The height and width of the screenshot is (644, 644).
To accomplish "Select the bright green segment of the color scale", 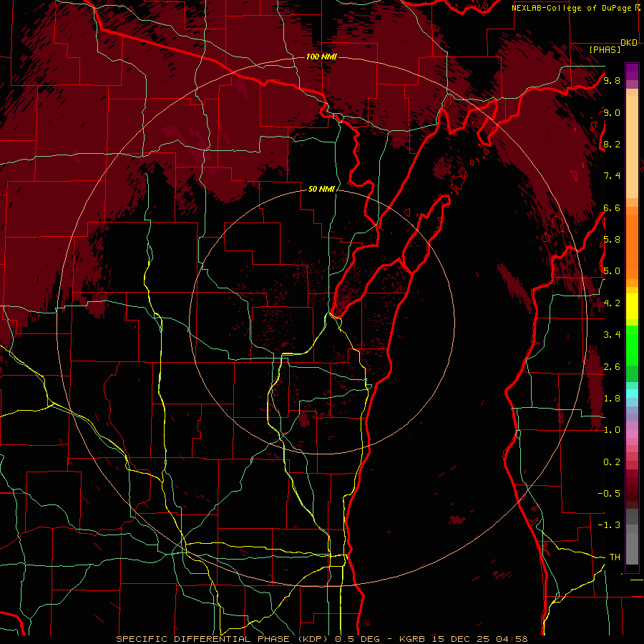I will coord(632,345).
